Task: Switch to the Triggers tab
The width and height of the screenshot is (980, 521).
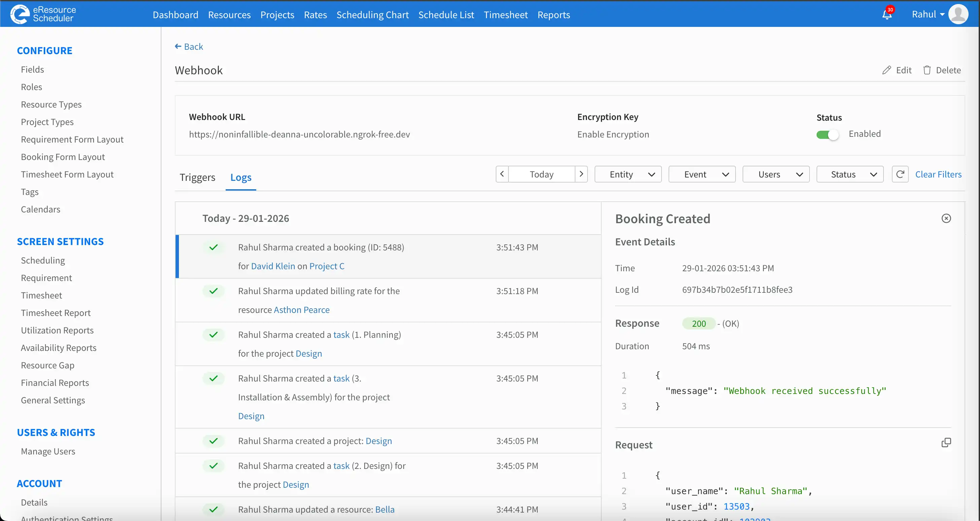Action: 197,177
